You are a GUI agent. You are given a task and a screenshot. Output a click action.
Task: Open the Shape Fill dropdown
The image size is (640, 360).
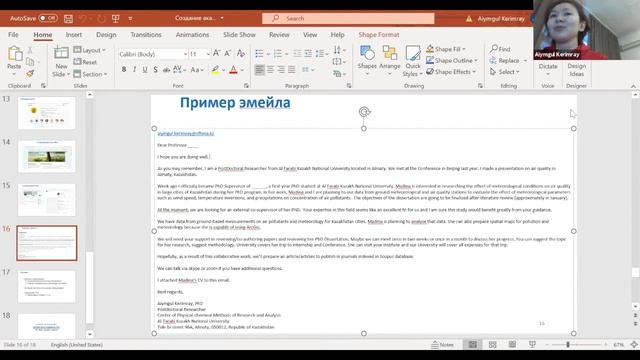(x=446, y=49)
